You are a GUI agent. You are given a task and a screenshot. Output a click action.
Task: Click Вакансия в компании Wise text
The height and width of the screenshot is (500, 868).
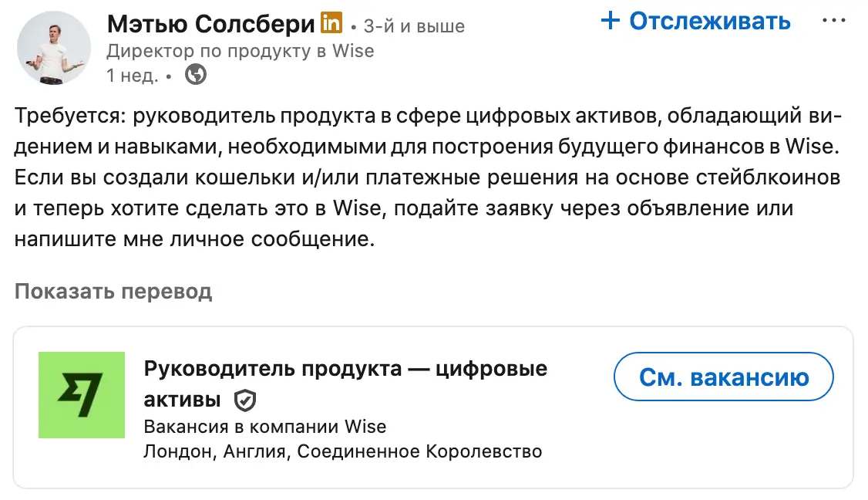tap(264, 426)
